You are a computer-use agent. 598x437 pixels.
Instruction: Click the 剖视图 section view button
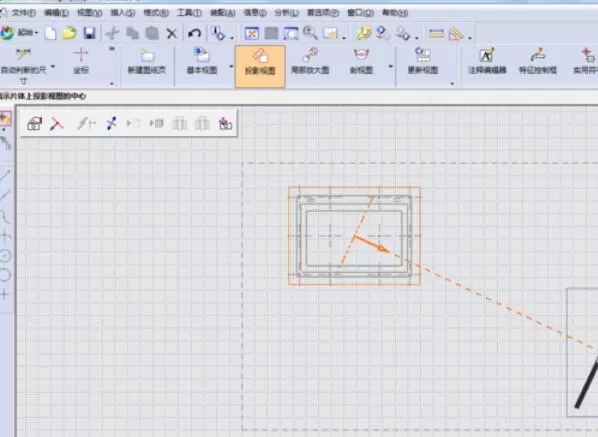coord(361,61)
